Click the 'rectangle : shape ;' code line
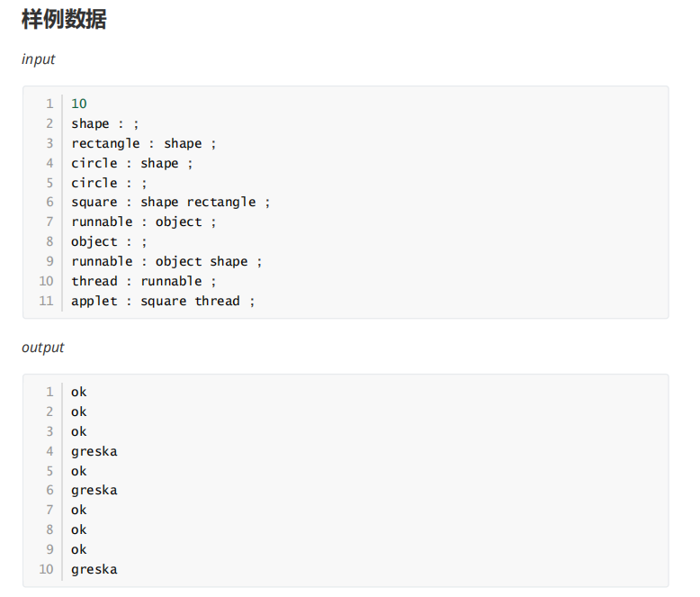 coord(144,143)
